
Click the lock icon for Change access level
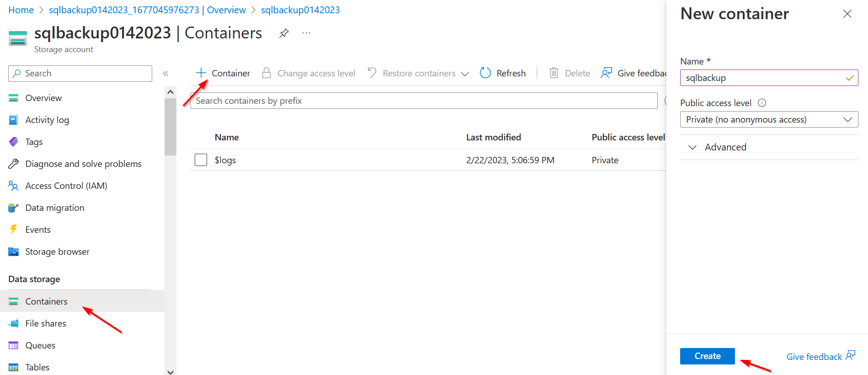coord(266,73)
